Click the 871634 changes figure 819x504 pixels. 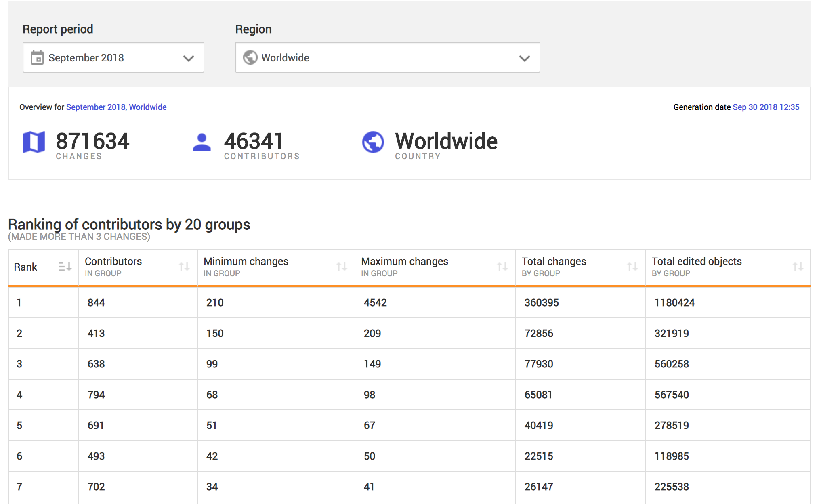[92, 141]
